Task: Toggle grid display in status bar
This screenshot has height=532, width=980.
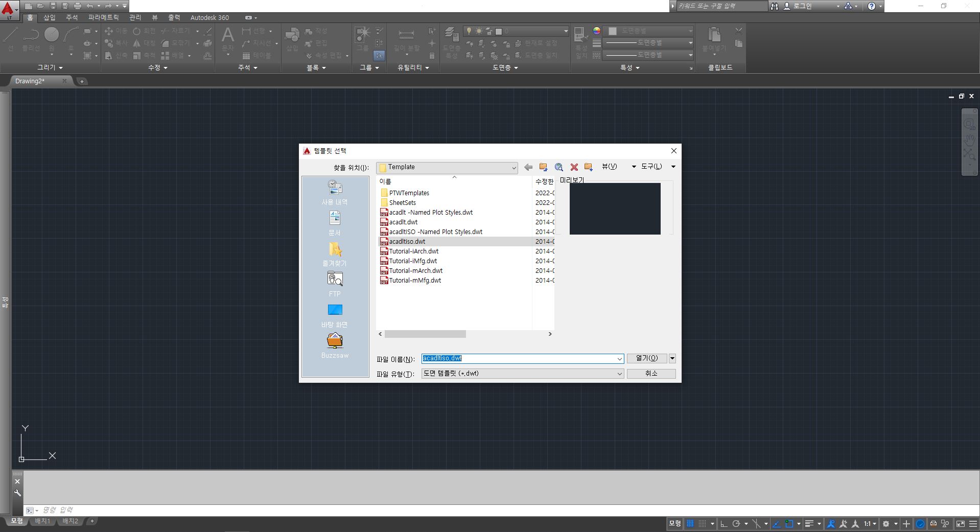Action: (690, 524)
